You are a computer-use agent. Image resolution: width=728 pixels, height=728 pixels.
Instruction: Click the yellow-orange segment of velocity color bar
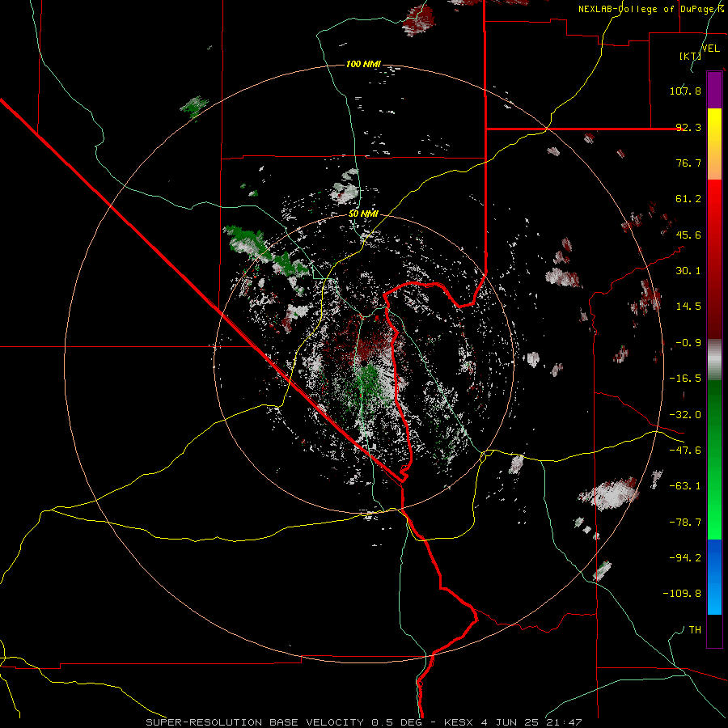(x=714, y=144)
